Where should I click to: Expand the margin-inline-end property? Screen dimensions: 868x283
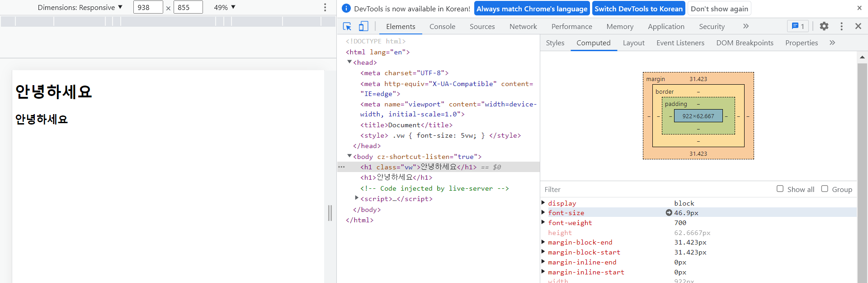click(x=543, y=261)
